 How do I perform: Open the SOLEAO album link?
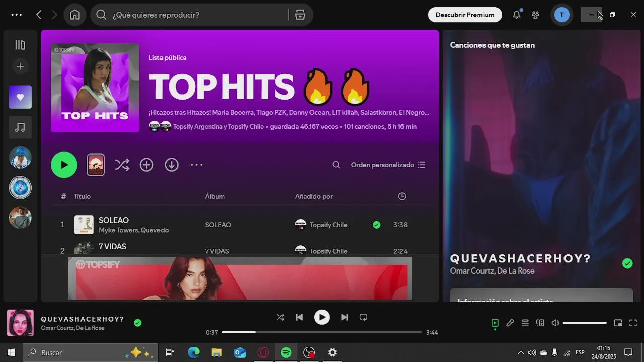pyautogui.click(x=218, y=225)
